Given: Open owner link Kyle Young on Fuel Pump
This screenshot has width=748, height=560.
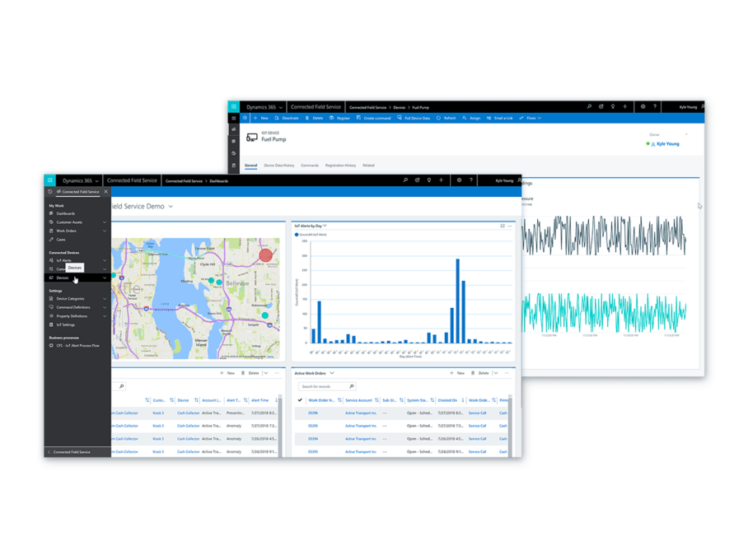Looking at the screenshot, I should click(668, 143).
